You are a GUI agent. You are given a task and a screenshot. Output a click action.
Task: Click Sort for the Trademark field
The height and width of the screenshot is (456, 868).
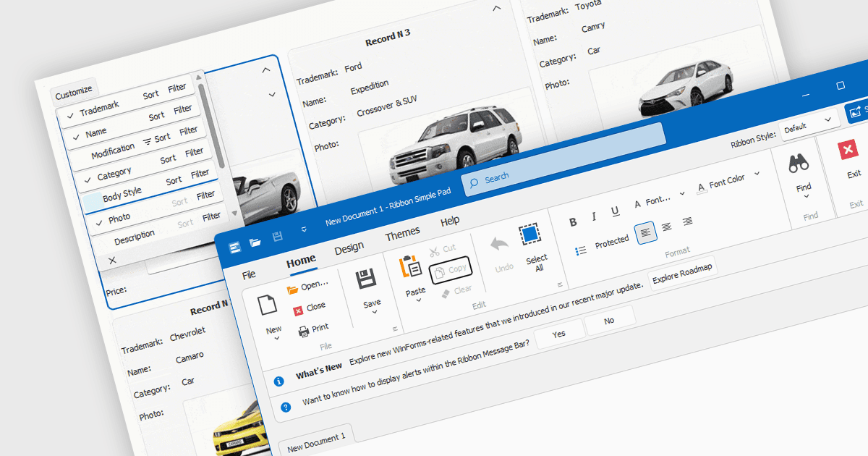click(x=151, y=95)
